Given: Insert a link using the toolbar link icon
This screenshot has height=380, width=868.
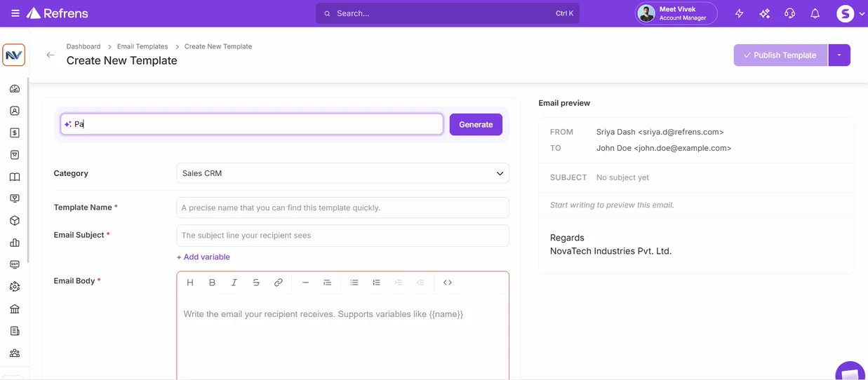Looking at the screenshot, I should tap(279, 283).
